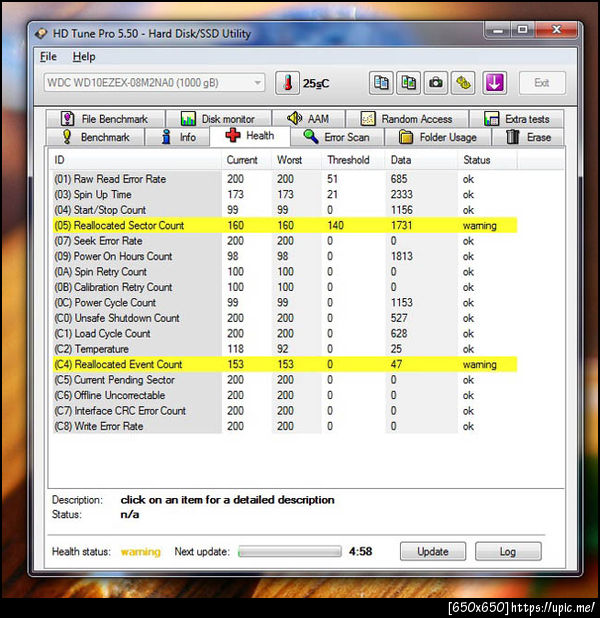600x618 pixels.
Task: Click the Log button
Action: pyautogui.click(x=508, y=551)
